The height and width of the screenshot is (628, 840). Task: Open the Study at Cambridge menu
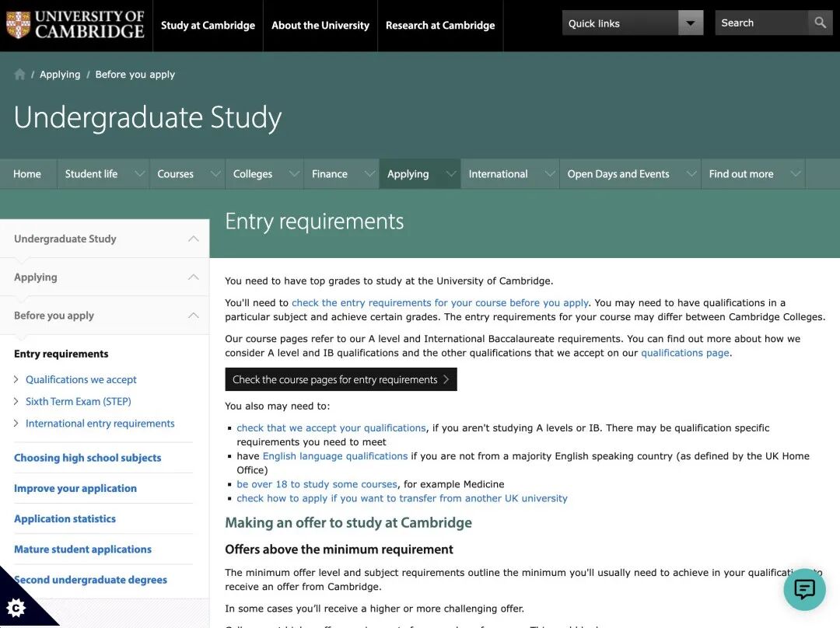pos(208,25)
